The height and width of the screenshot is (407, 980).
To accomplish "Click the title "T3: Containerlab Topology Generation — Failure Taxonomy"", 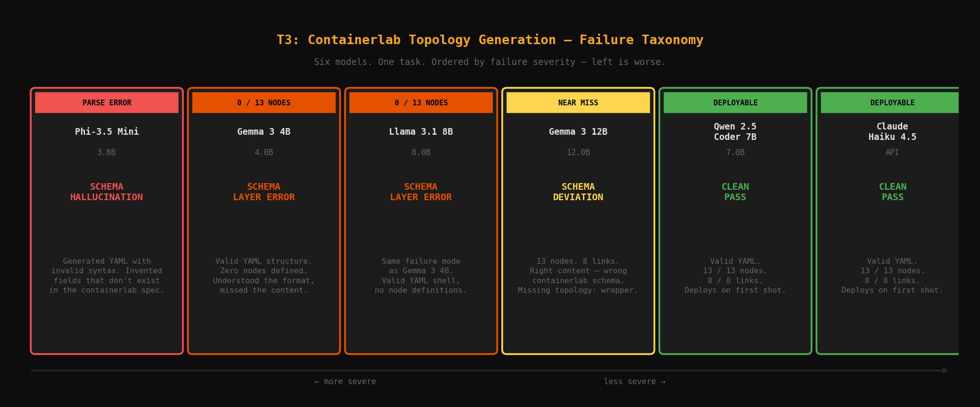I will [490, 40].
